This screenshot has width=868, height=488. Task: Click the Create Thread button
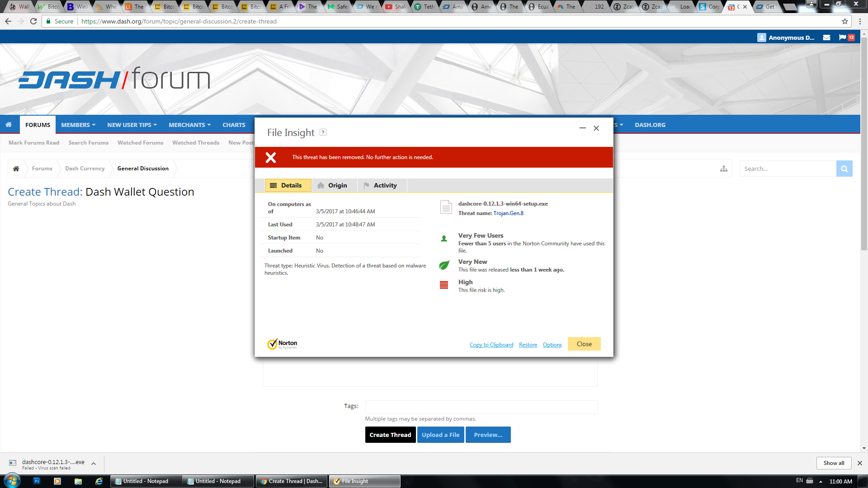pos(390,435)
